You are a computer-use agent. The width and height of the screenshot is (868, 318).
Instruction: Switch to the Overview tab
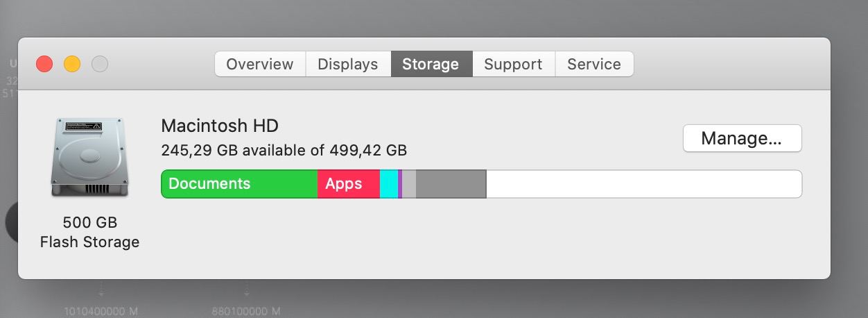pos(260,64)
